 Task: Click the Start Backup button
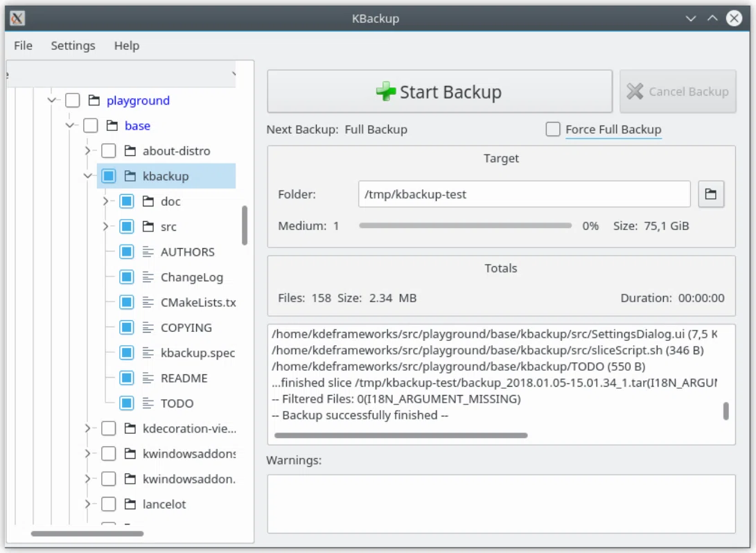[x=440, y=91]
